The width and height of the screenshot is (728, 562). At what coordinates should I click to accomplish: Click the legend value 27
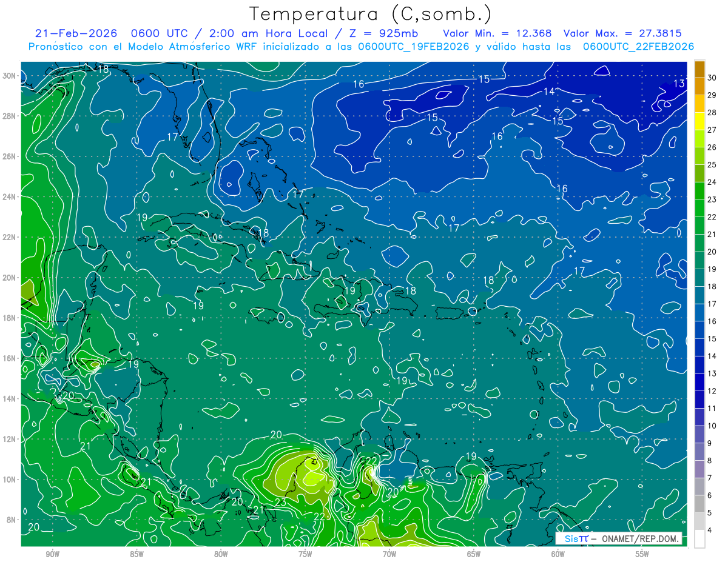pyautogui.click(x=713, y=130)
